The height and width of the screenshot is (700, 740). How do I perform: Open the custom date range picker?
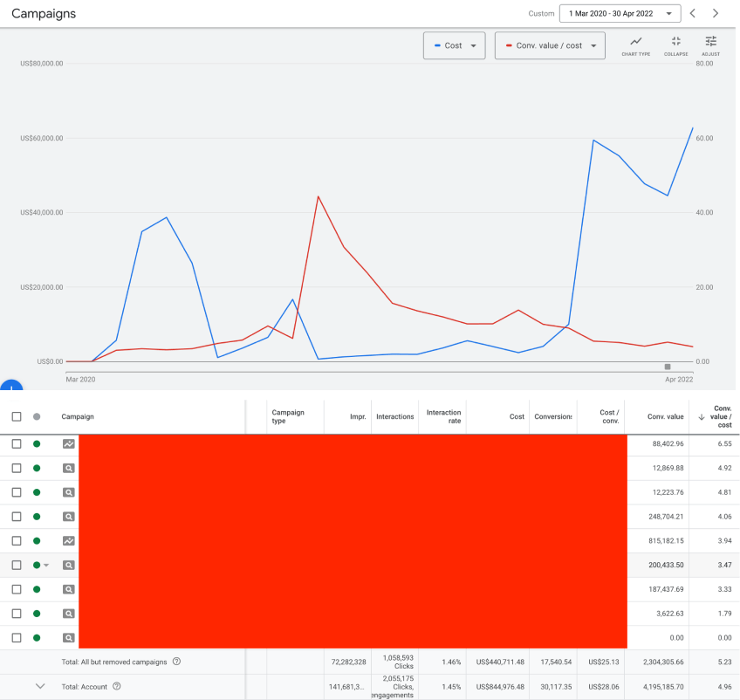pos(620,14)
